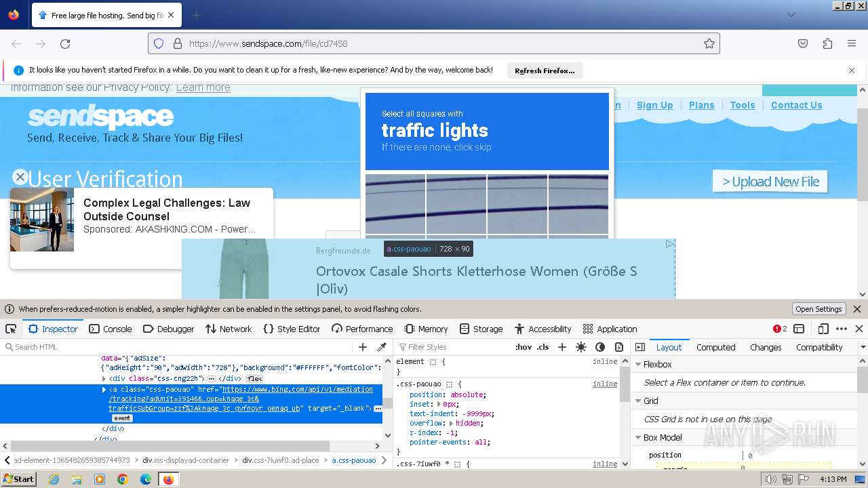Open Responsive Design Mode
The image size is (868, 488).
pyautogui.click(x=823, y=329)
